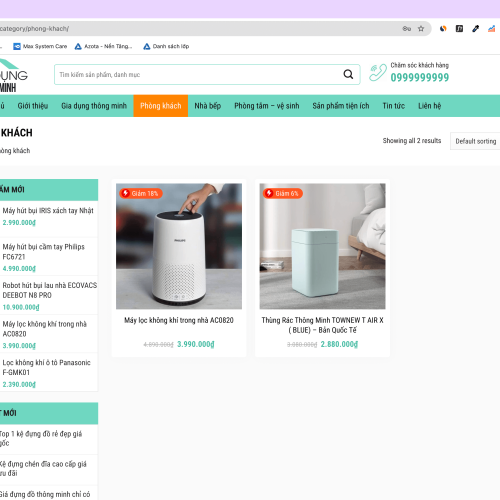The height and width of the screenshot is (500, 500).
Task: Click the AC0820 air purifier product image
Action: coord(179,246)
